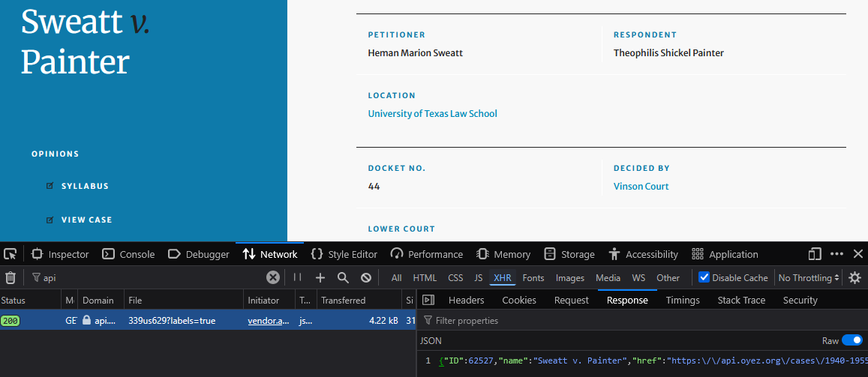The image size is (868, 377).
Task: Open the Vinson Court link
Action: [641, 187]
